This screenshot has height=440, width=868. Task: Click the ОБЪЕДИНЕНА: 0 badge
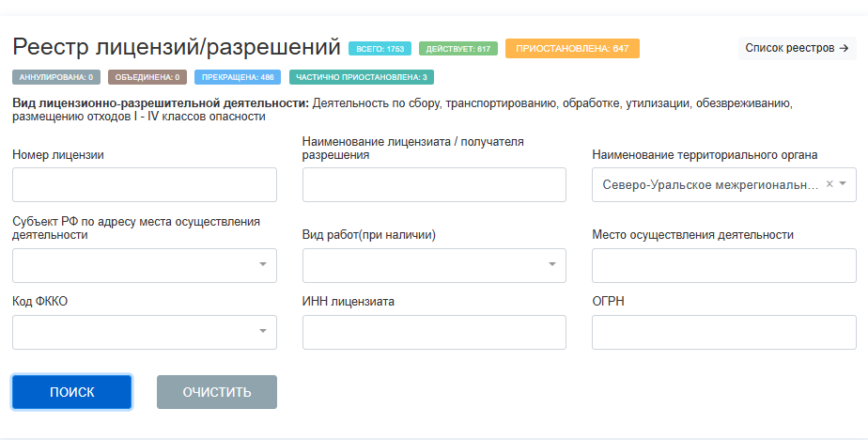point(147,77)
